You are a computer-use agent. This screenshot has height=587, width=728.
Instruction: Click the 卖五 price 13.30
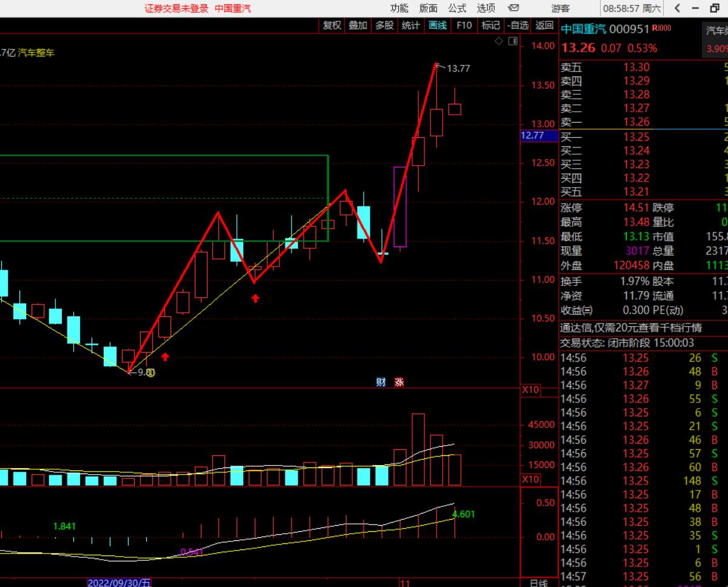(x=636, y=67)
